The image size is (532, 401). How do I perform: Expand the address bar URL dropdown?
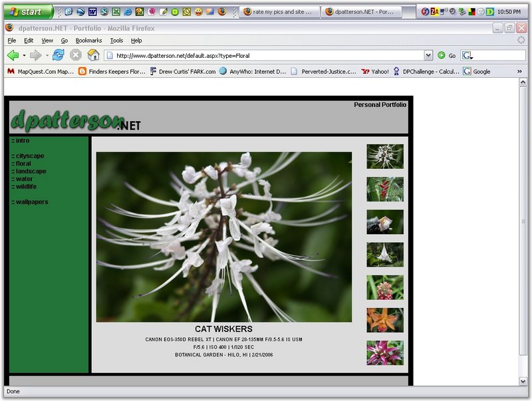click(x=428, y=55)
